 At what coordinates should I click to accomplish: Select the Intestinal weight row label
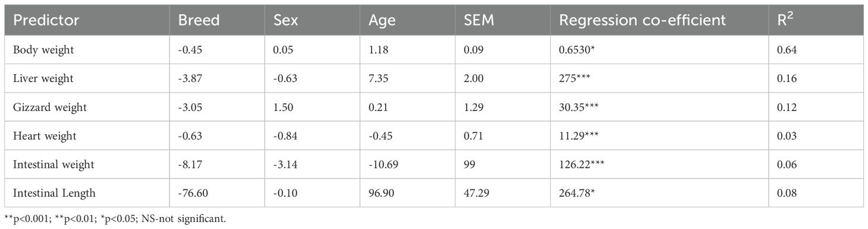[52, 166]
